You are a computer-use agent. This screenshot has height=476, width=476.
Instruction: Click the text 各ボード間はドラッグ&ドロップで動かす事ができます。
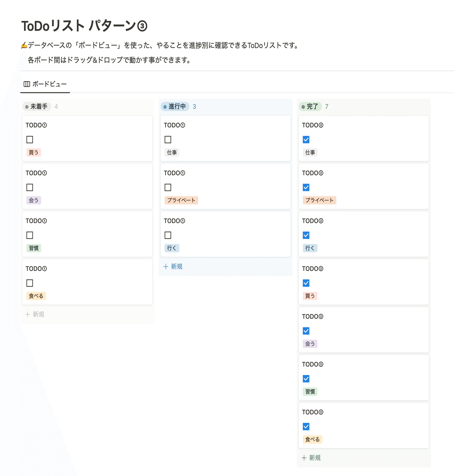109,60
